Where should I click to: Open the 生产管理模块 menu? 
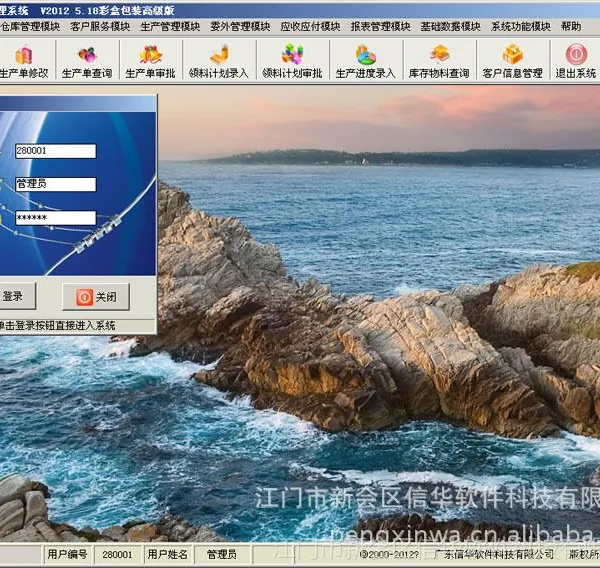pyautogui.click(x=170, y=26)
